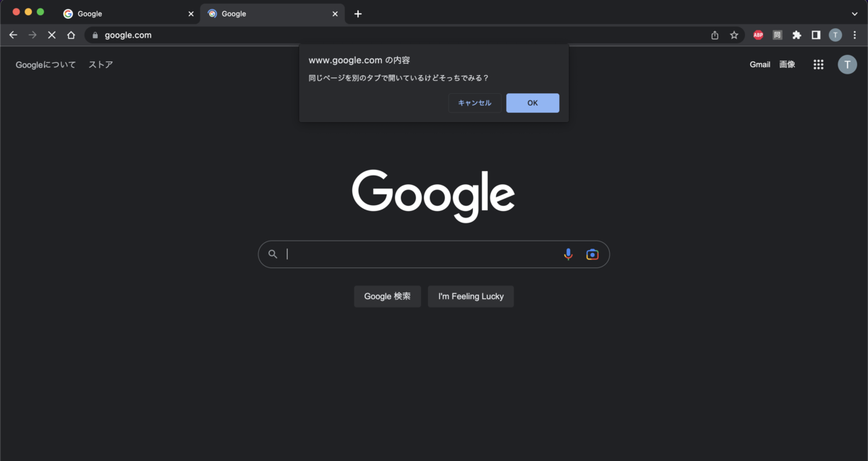
Task: Open the ストア link
Action: 101,64
